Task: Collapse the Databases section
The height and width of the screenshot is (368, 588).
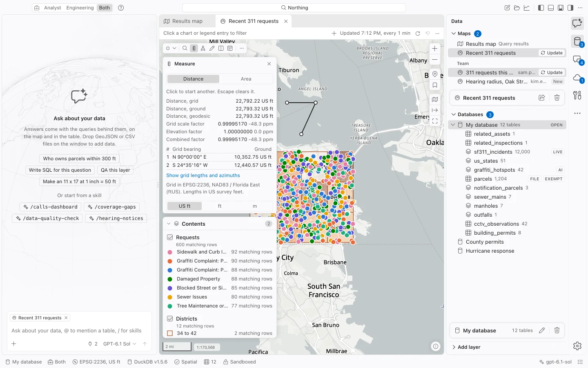Action: coord(454,114)
